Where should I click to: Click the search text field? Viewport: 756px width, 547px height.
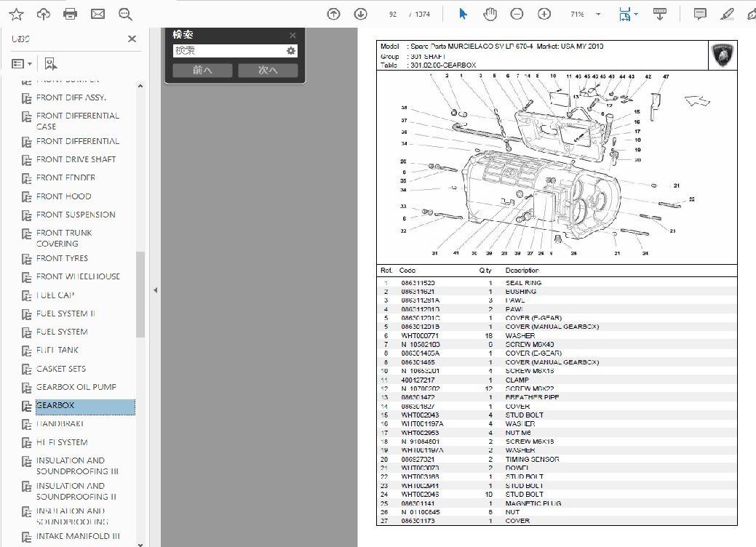[x=229, y=51]
